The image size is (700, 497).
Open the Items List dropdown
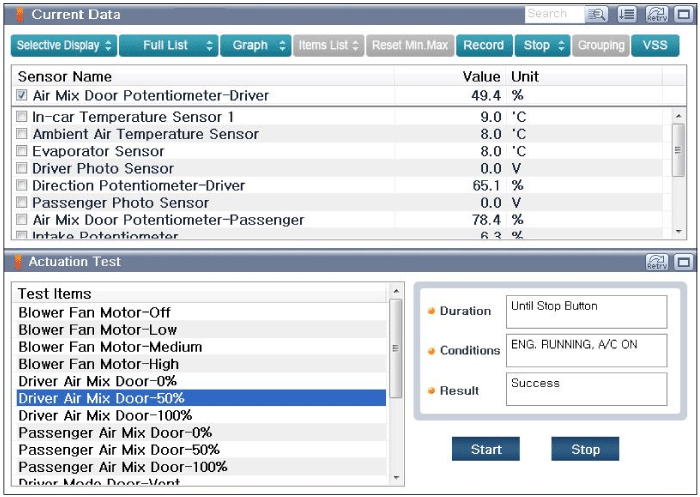pos(329,46)
